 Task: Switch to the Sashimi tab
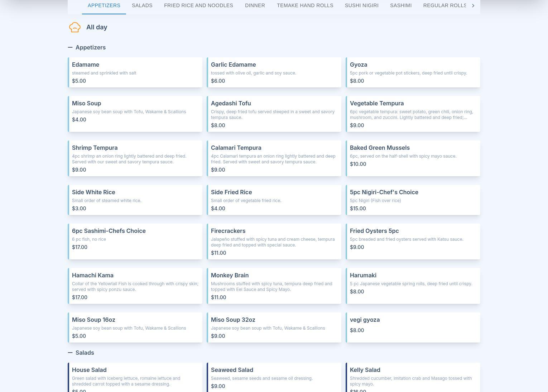[401, 5]
